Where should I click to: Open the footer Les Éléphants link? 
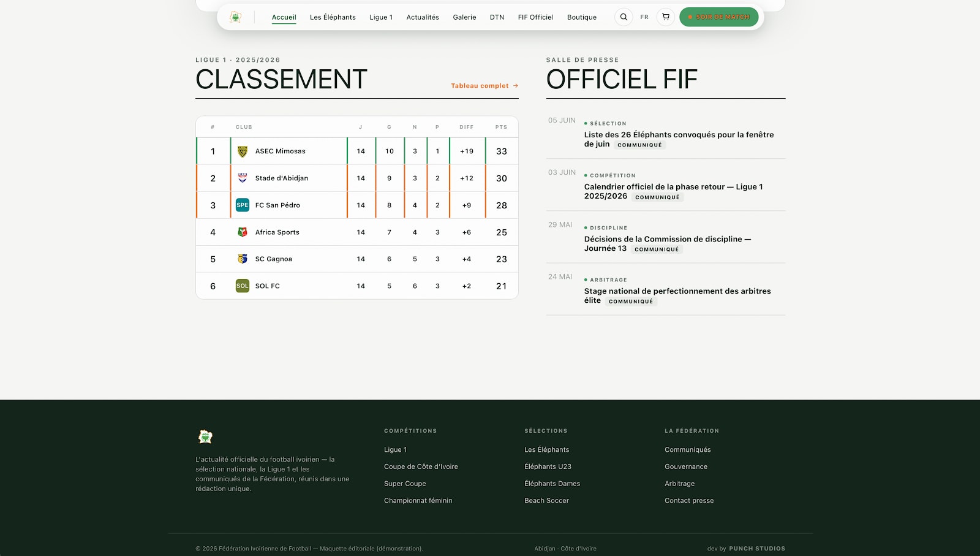point(547,450)
